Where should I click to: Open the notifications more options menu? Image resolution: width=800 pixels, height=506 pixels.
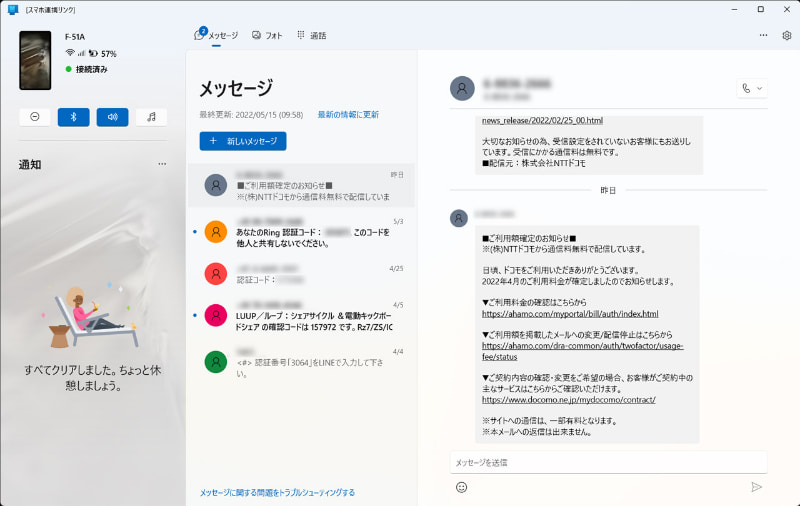pos(162,164)
